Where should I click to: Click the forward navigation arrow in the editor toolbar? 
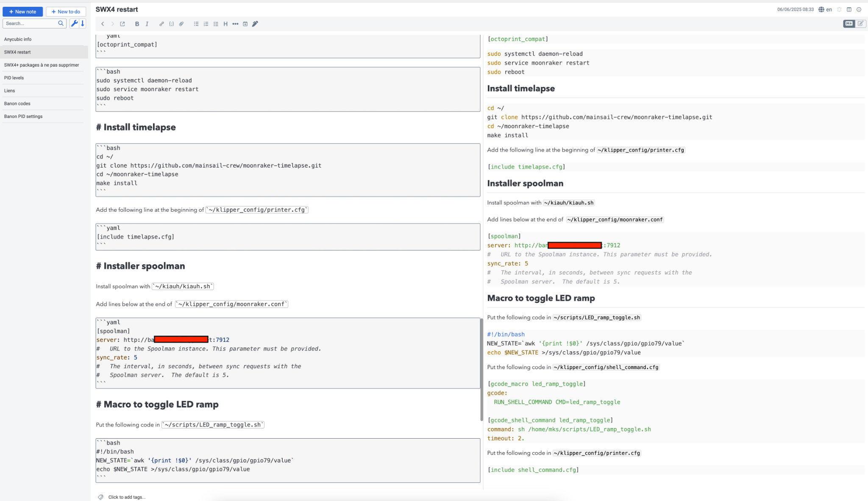click(x=113, y=24)
